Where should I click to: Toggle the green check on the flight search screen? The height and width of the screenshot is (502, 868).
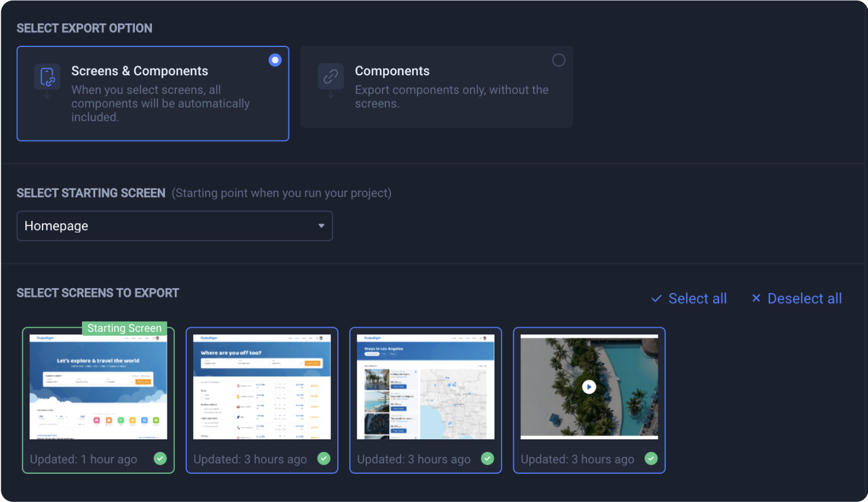coord(323,459)
